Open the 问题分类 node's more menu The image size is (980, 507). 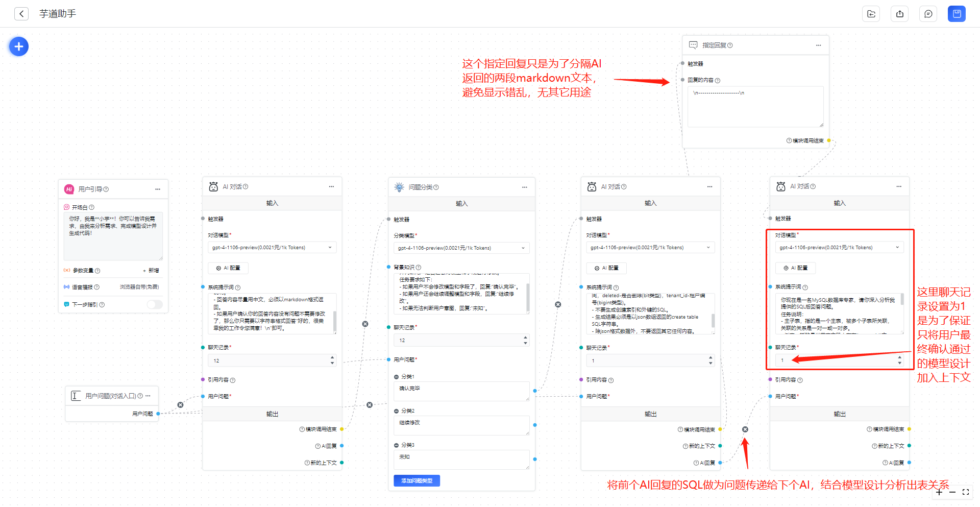click(x=524, y=187)
